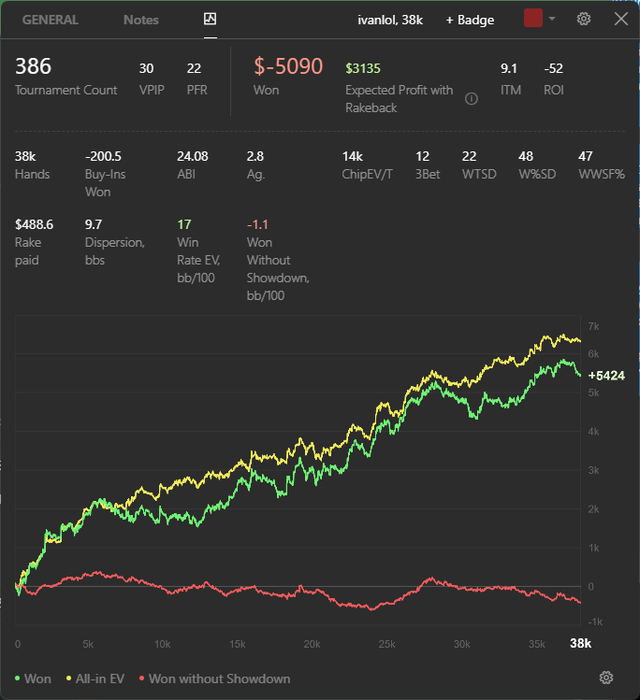Open the graph tab icon
The height and width of the screenshot is (700, 640).
[x=210, y=19]
